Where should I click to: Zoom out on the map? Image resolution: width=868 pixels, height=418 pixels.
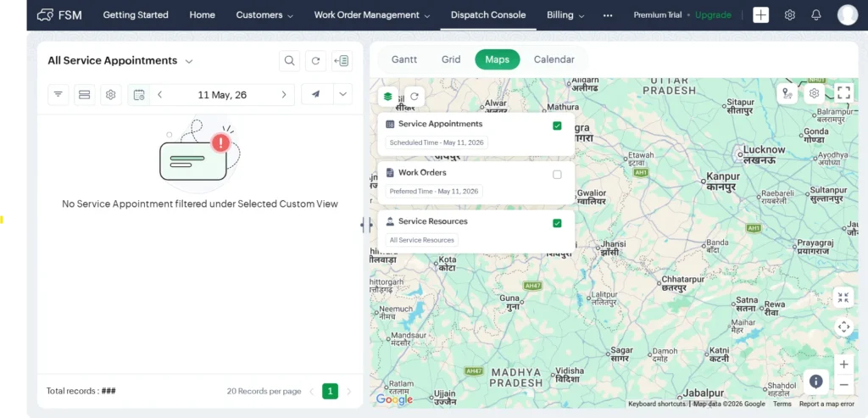[x=843, y=385]
